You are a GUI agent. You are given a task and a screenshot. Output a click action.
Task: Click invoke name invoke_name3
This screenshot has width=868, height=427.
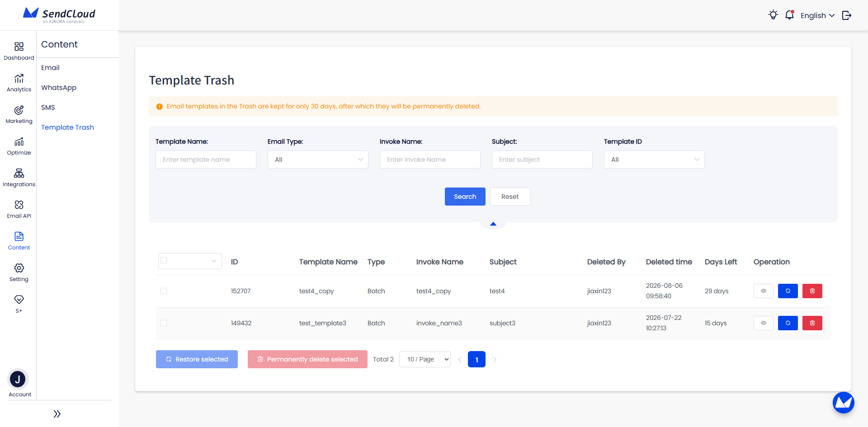coord(439,323)
